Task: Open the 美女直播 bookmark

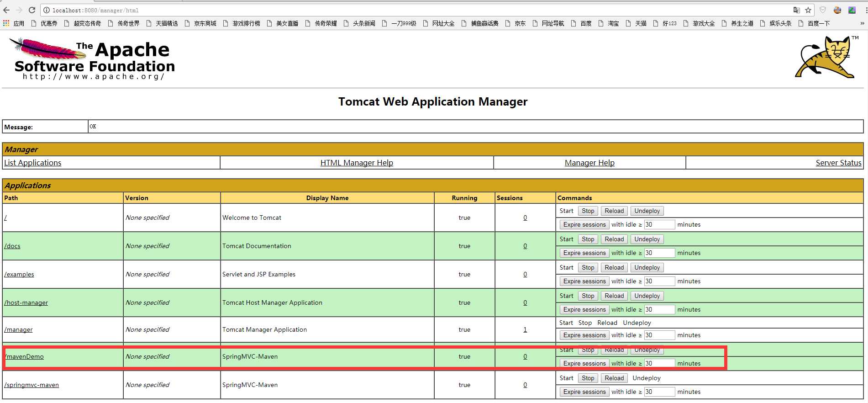Action: 283,23
